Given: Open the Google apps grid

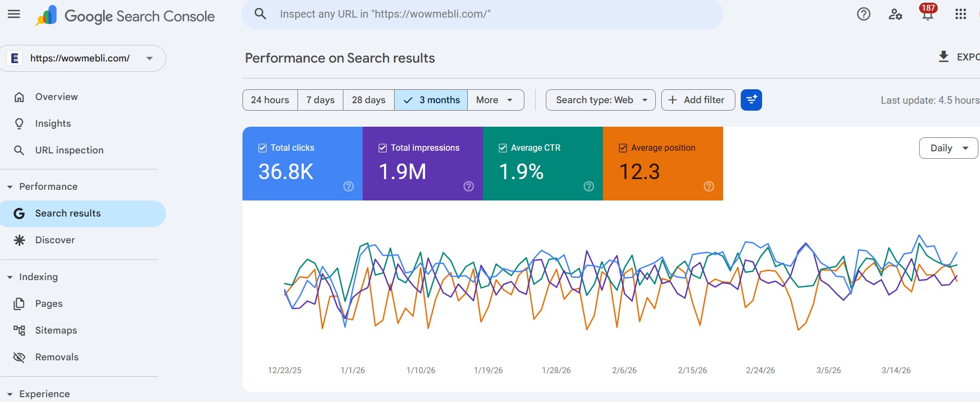Looking at the screenshot, I should pyautogui.click(x=961, y=14).
